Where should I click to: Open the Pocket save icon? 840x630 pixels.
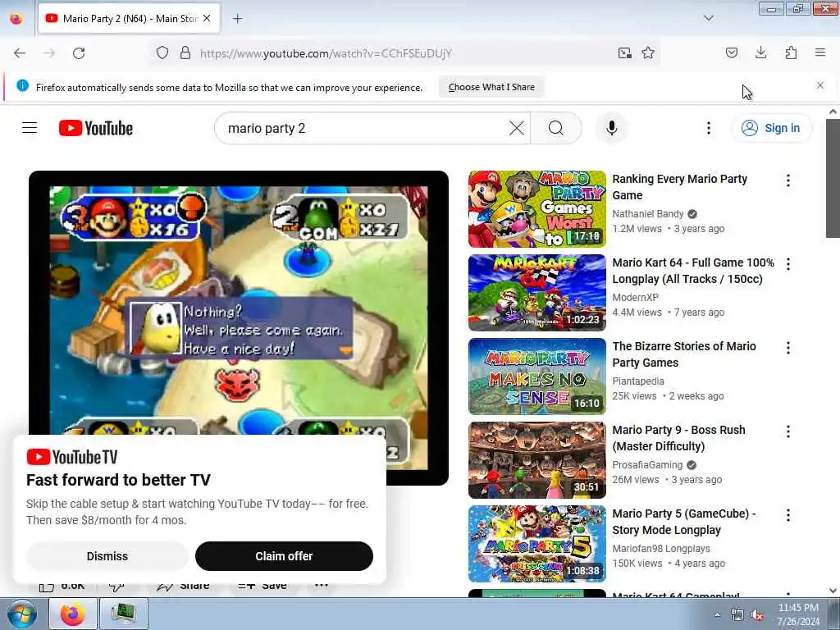(x=732, y=53)
